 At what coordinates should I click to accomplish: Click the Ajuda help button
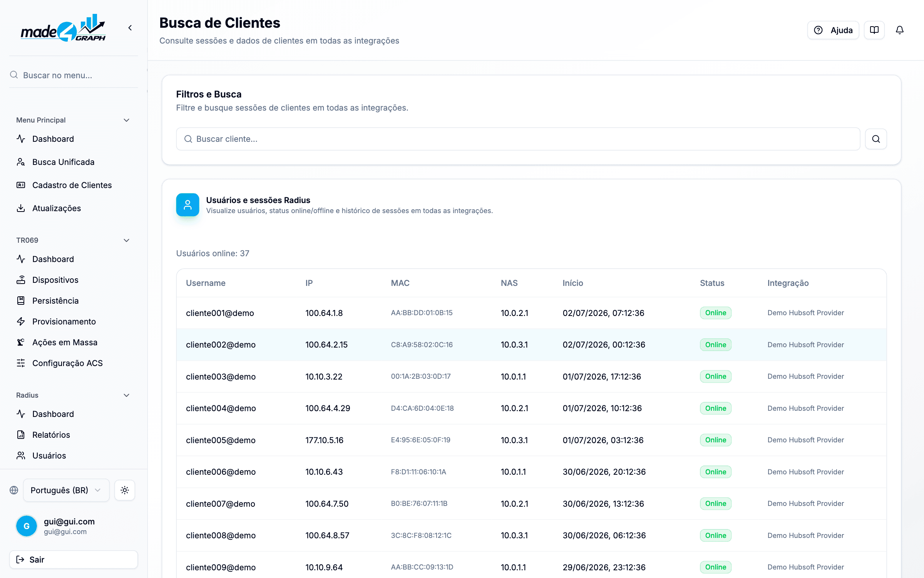pyautogui.click(x=833, y=30)
